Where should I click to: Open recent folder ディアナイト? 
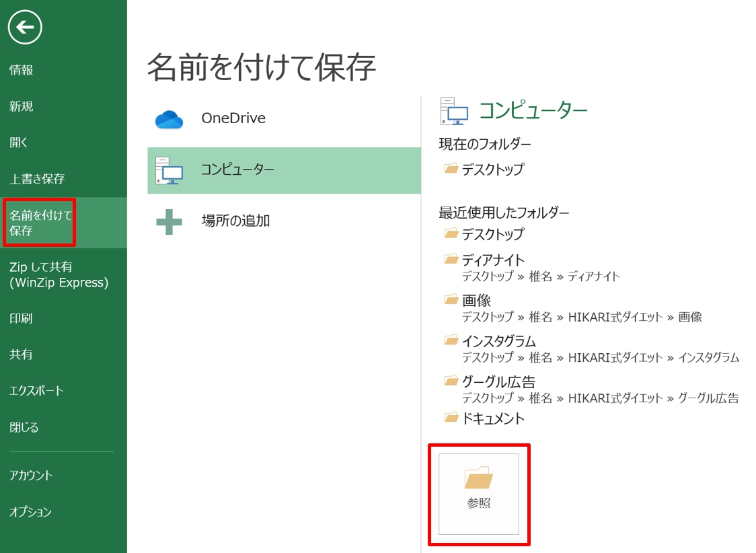click(x=493, y=260)
